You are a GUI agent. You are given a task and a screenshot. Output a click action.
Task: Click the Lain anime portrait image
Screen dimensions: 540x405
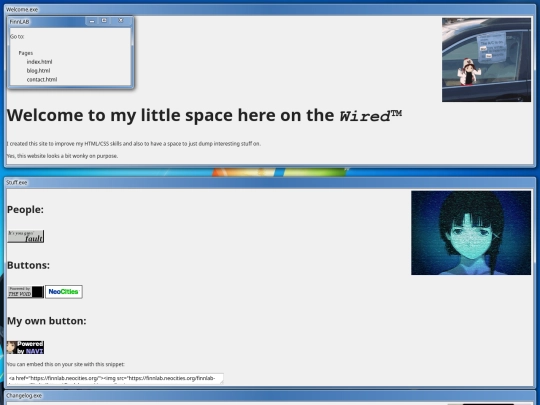(471, 233)
